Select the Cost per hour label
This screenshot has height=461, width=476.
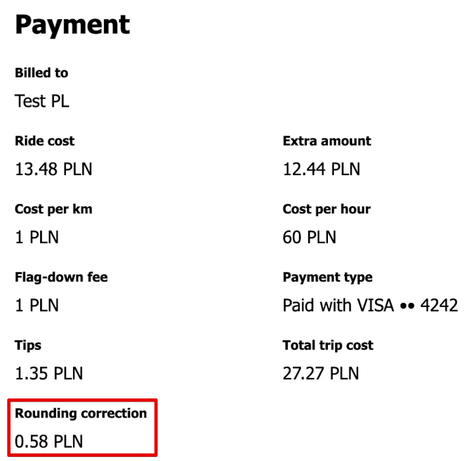327,209
